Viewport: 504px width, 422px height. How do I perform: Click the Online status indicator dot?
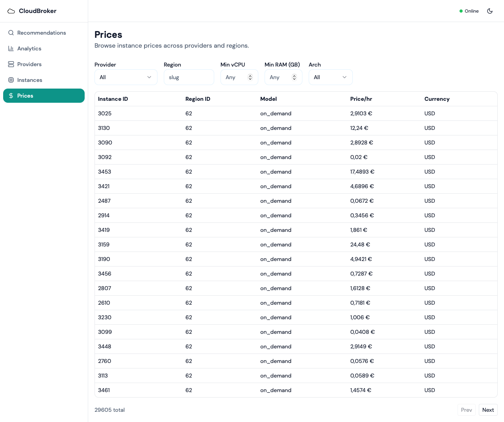click(460, 11)
